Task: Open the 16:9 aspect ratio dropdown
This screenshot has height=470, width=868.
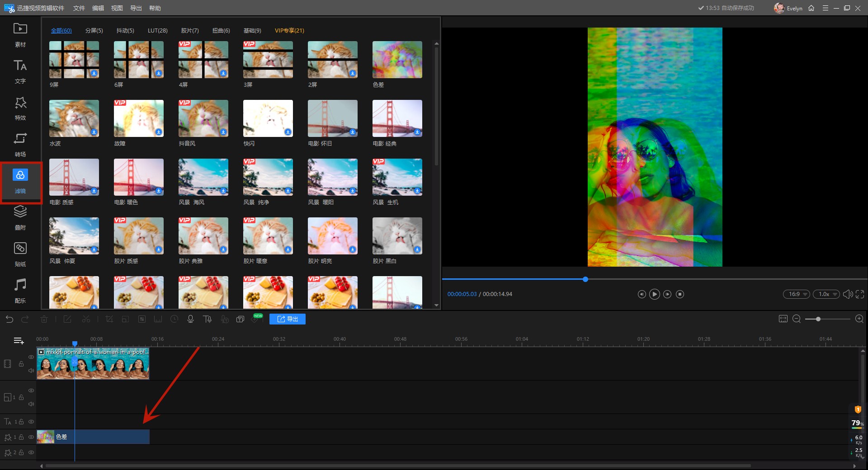Action: [797, 294]
